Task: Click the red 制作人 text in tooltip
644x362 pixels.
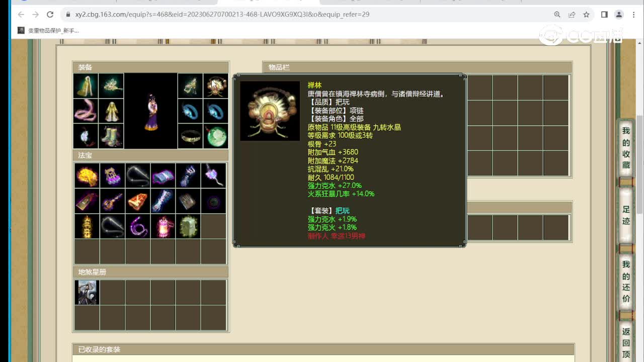Action: [337, 236]
